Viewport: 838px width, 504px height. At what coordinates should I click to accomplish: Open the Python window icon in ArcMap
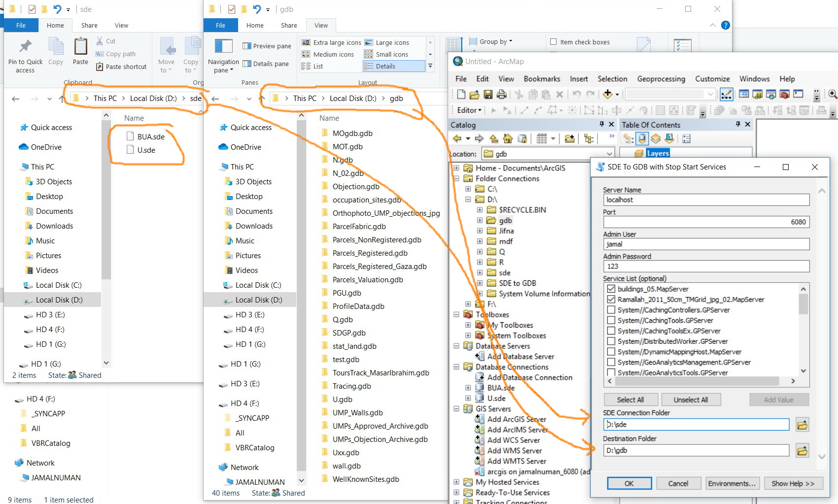click(798, 94)
